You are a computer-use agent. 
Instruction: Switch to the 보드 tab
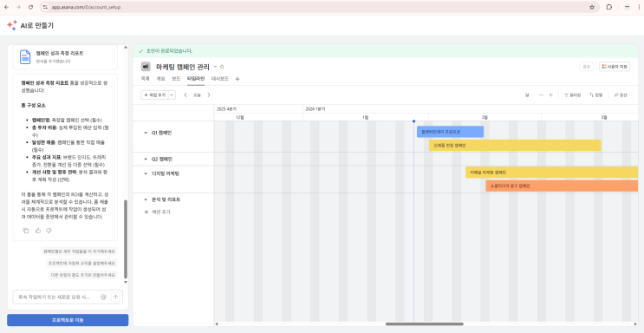176,79
